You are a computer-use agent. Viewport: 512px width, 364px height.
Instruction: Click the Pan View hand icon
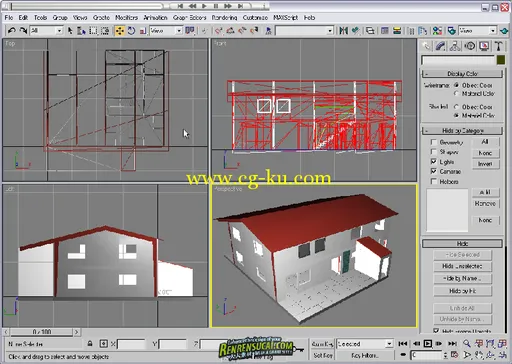479,355
